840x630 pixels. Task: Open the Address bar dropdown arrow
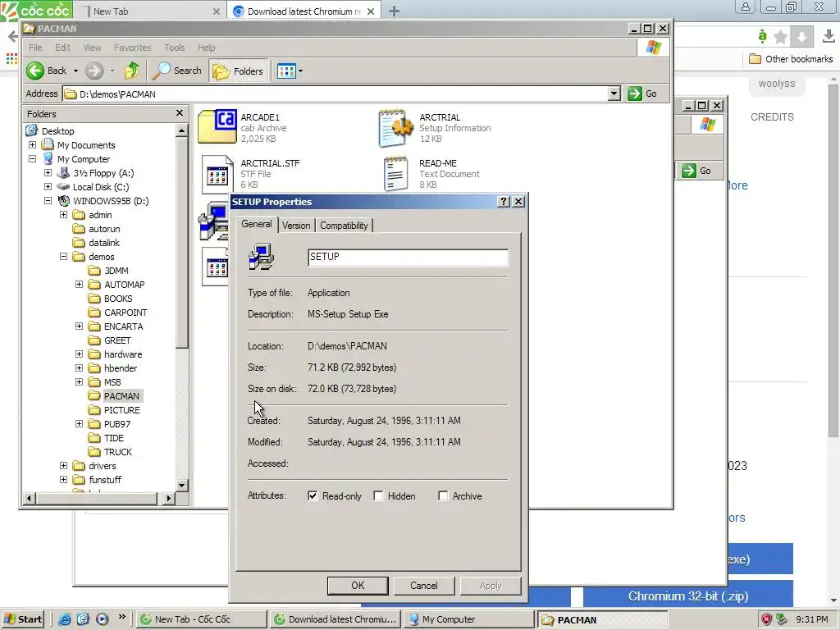[614, 94]
